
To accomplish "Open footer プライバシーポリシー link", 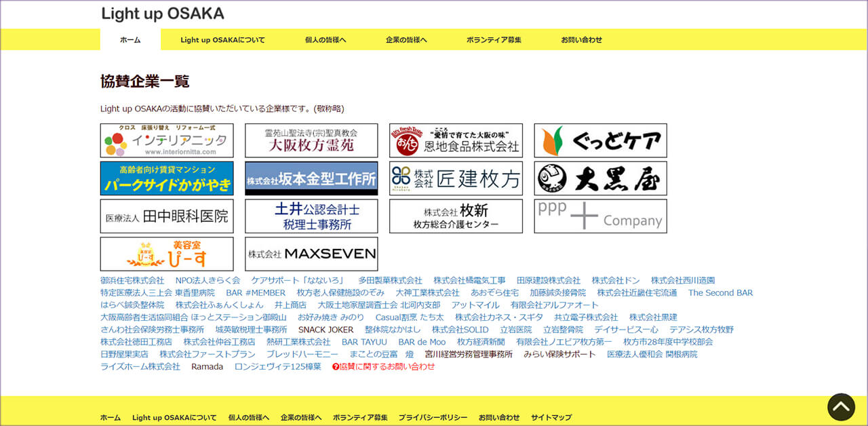I will tap(433, 417).
